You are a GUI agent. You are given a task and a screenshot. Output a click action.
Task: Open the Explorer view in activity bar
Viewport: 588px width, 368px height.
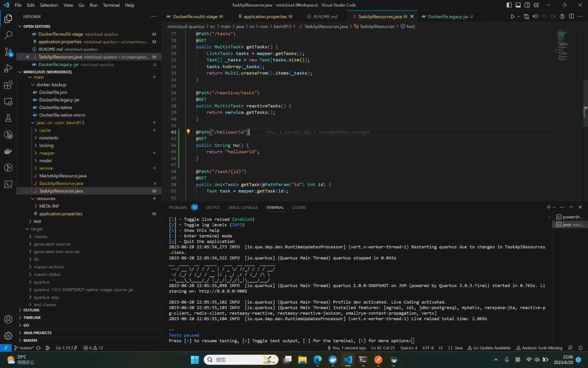[x=8, y=18]
